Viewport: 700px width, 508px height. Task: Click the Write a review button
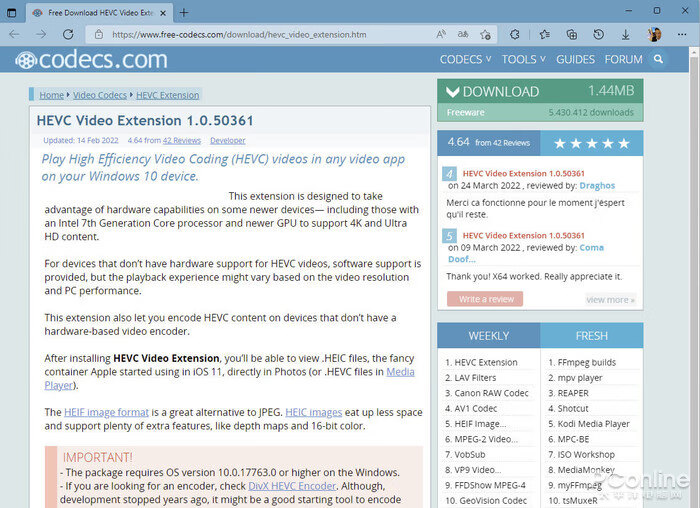pyautogui.click(x=485, y=299)
